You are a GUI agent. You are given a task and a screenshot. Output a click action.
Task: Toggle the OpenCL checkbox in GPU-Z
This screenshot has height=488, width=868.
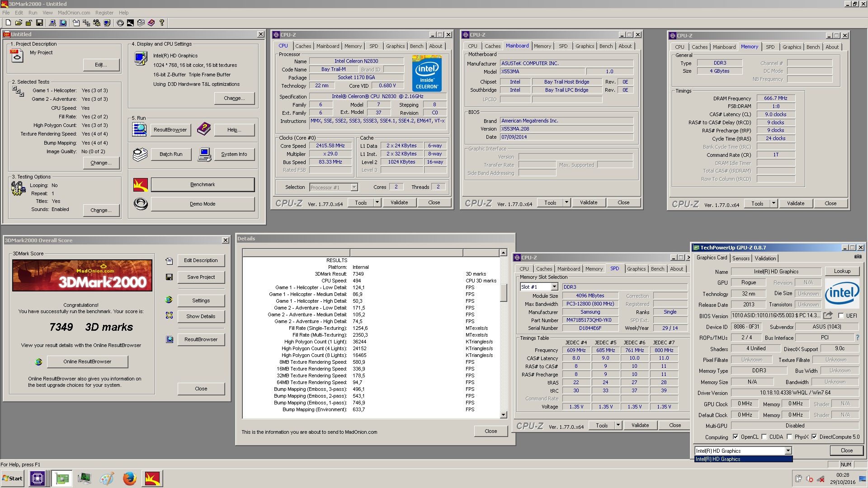pos(736,436)
